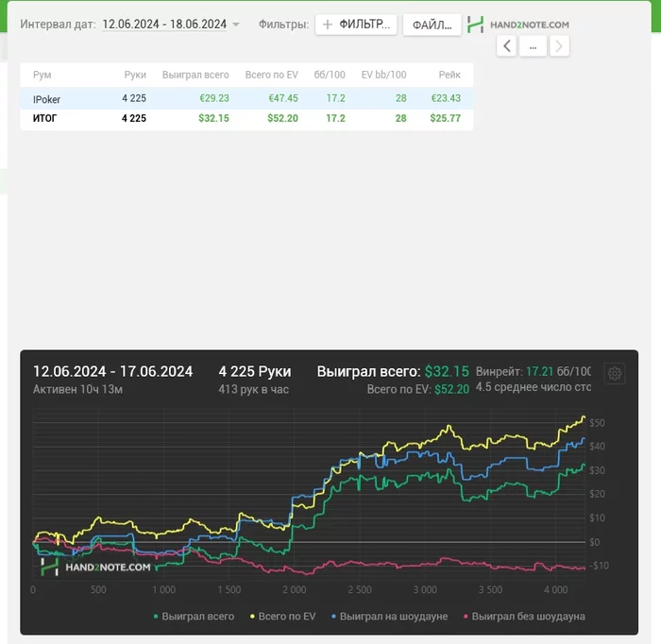Click the 4 225 Руки graph heading
661x644 pixels.
255,372
